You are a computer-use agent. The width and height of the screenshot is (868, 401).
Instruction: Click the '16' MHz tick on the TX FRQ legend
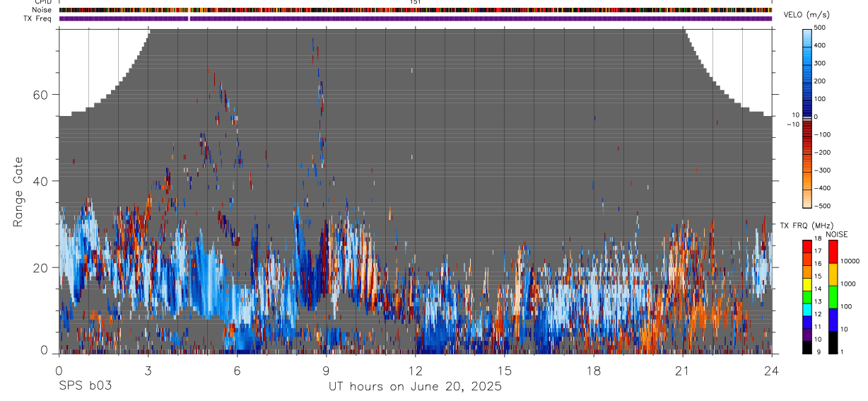[x=818, y=264]
